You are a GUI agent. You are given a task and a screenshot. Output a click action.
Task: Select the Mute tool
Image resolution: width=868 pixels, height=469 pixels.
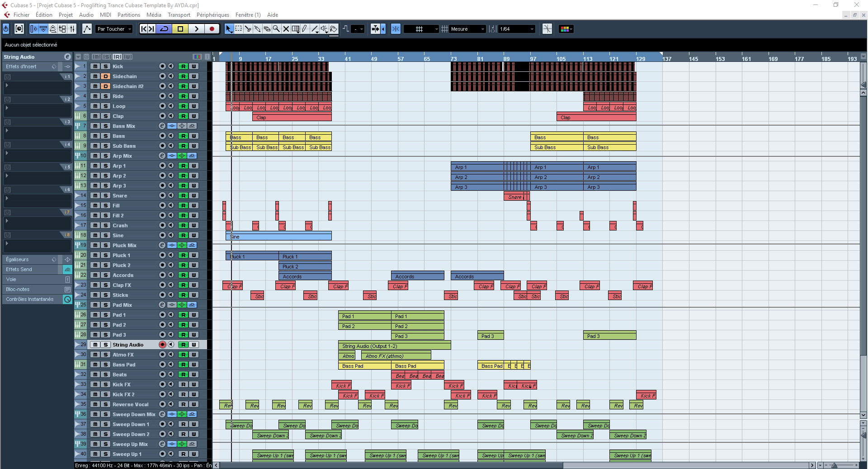tap(286, 29)
